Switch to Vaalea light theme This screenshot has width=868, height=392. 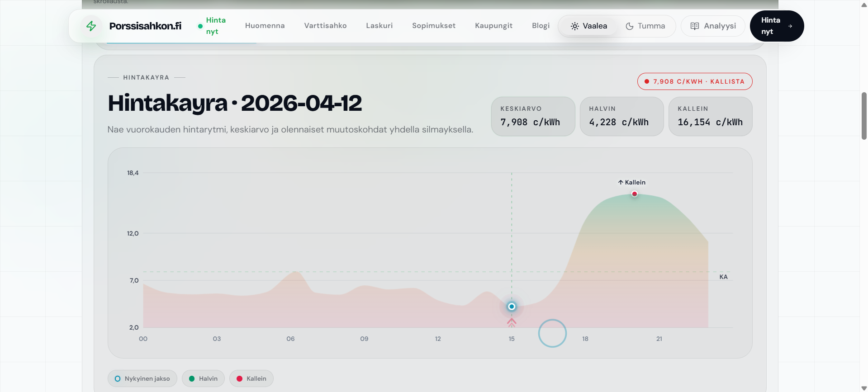click(589, 26)
